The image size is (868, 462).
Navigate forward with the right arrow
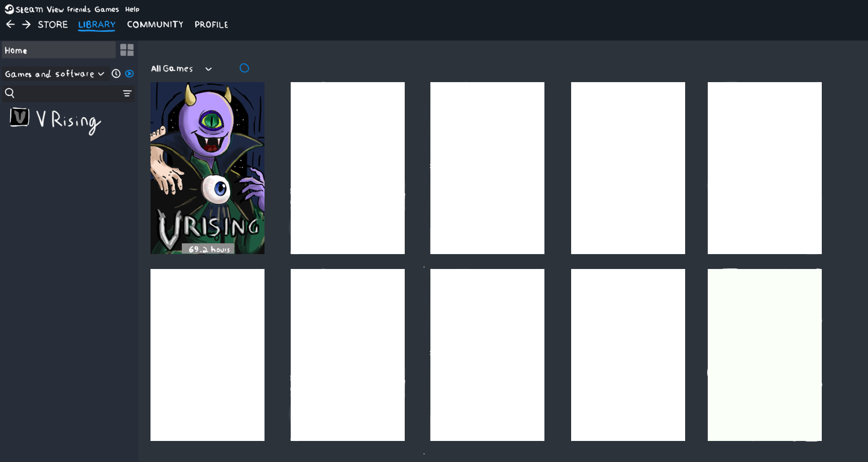click(x=26, y=24)
